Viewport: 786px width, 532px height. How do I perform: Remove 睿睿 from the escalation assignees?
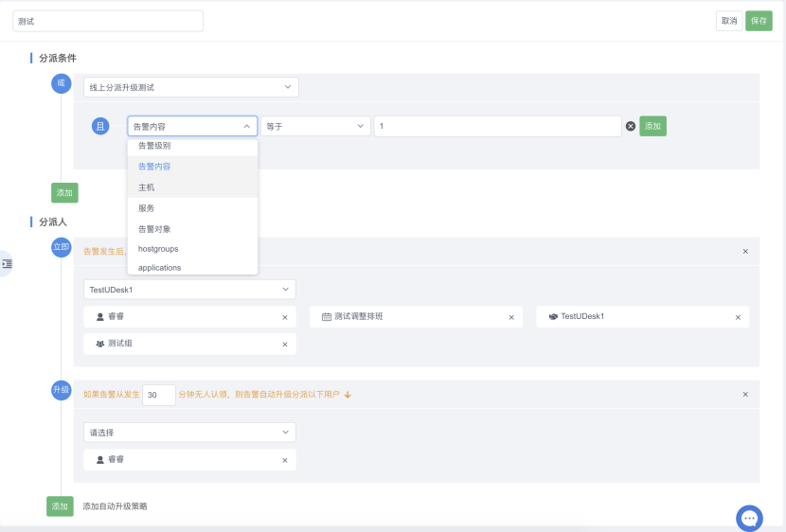[x=285, y=460]
